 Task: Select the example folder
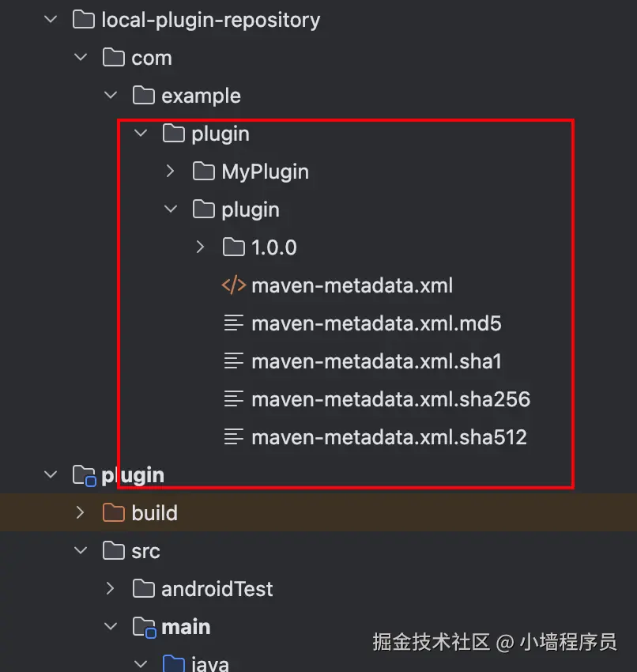pyautogui.click(x=201, y=96)
